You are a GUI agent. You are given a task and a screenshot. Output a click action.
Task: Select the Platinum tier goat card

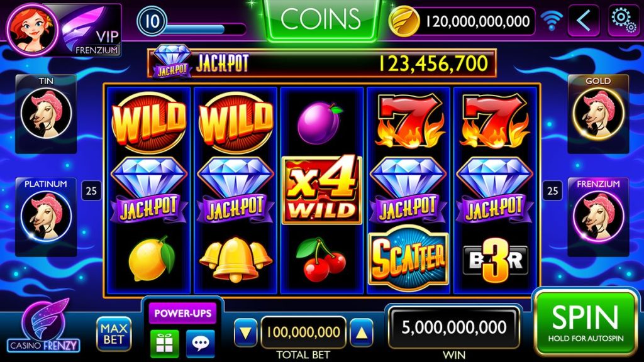click(x=46, y=217)
